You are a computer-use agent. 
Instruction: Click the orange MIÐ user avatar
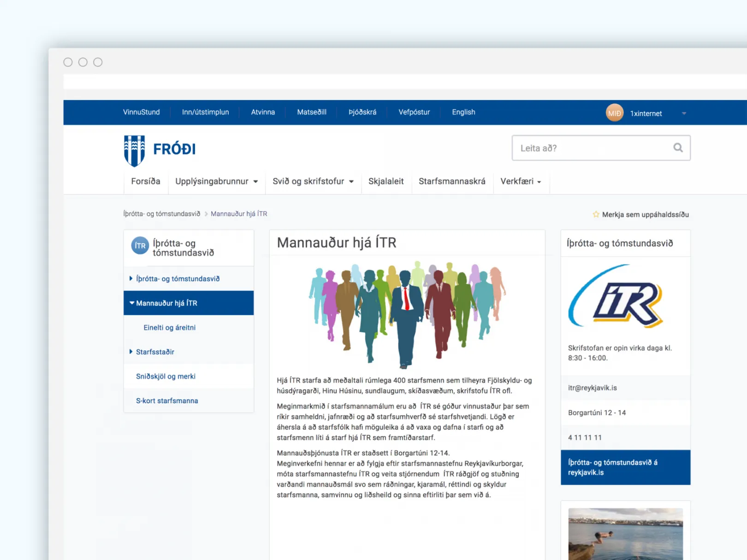614,113
